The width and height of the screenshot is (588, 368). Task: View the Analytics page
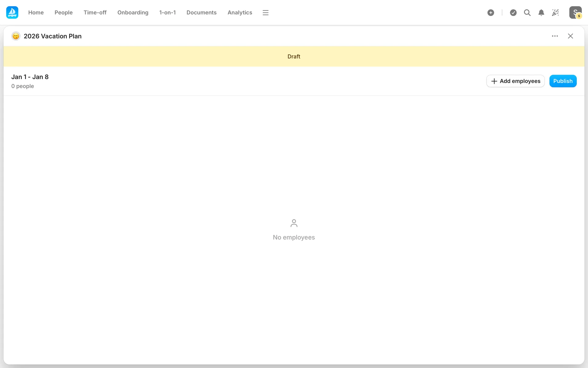point(239,13)
